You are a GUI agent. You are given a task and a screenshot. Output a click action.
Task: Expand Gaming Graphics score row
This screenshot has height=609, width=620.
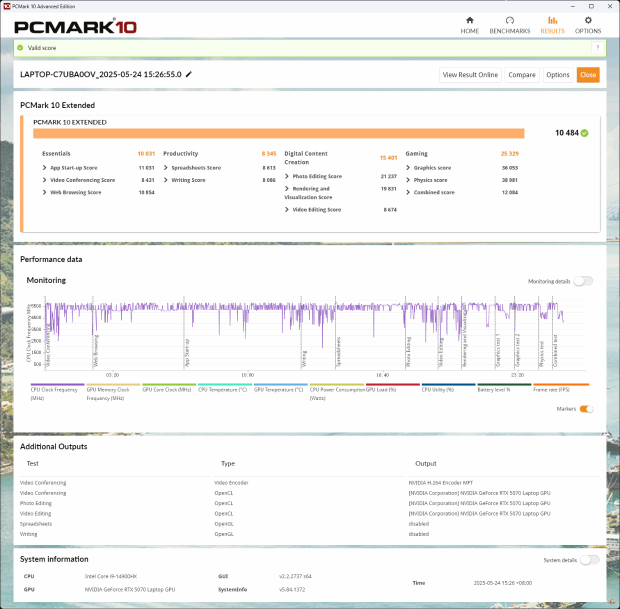408,168
